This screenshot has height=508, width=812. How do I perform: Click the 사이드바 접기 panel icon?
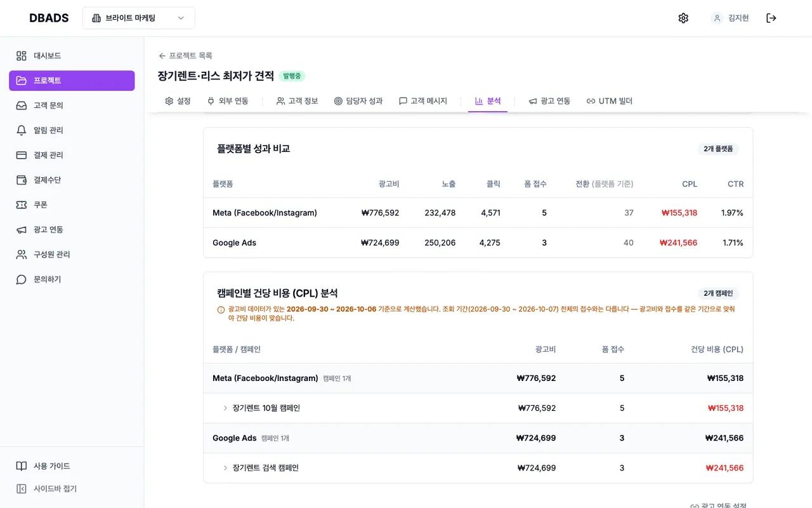coord(22,489)
